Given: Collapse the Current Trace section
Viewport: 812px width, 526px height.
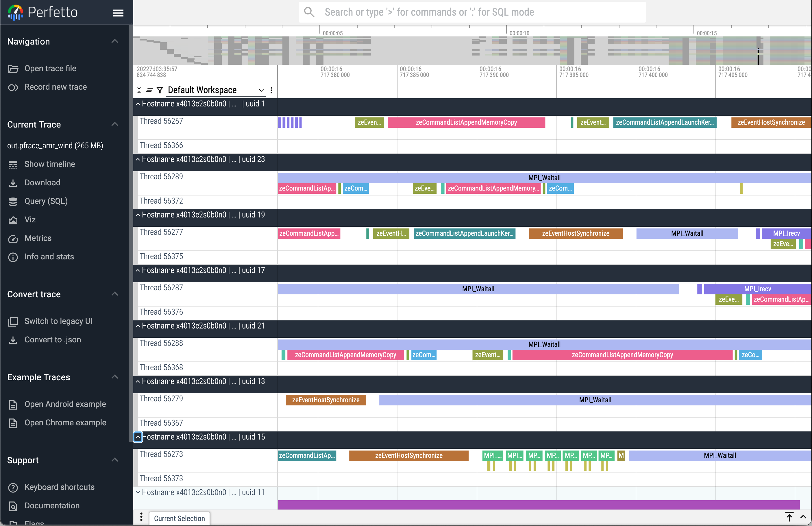Looking at the screenshot, I should 115,124.
